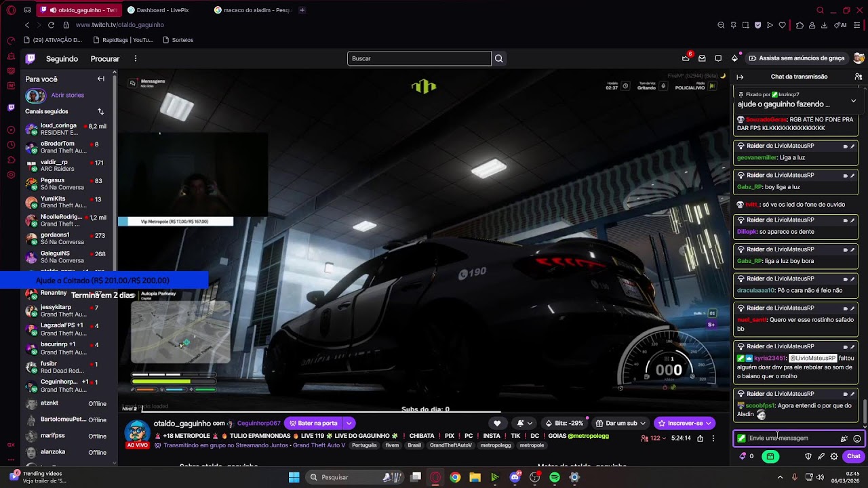This screenshot has width=868, height=488.
Task: Click Assista sem anúncios de graça button
Action: 797,58
